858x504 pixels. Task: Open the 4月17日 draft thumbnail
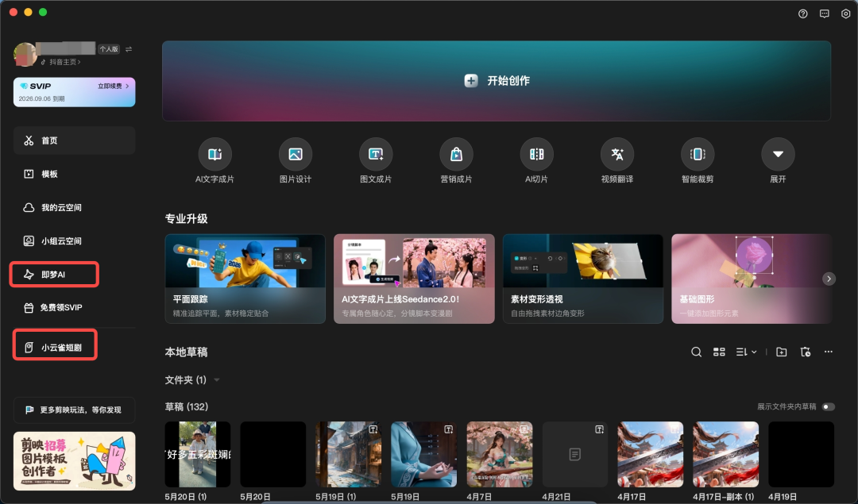pos(651,454)
